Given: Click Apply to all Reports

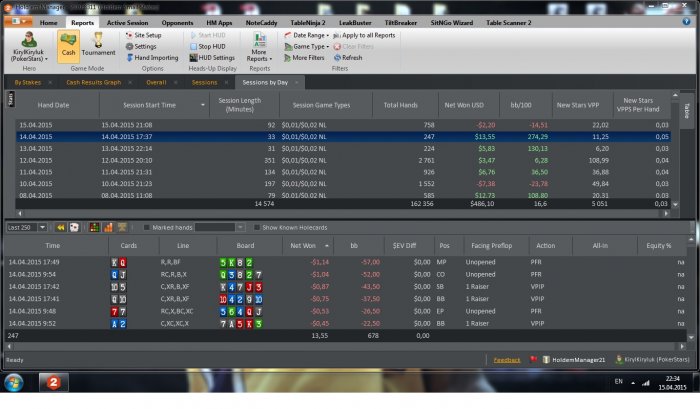Looking at the screenshot, I should coord(364,35).
